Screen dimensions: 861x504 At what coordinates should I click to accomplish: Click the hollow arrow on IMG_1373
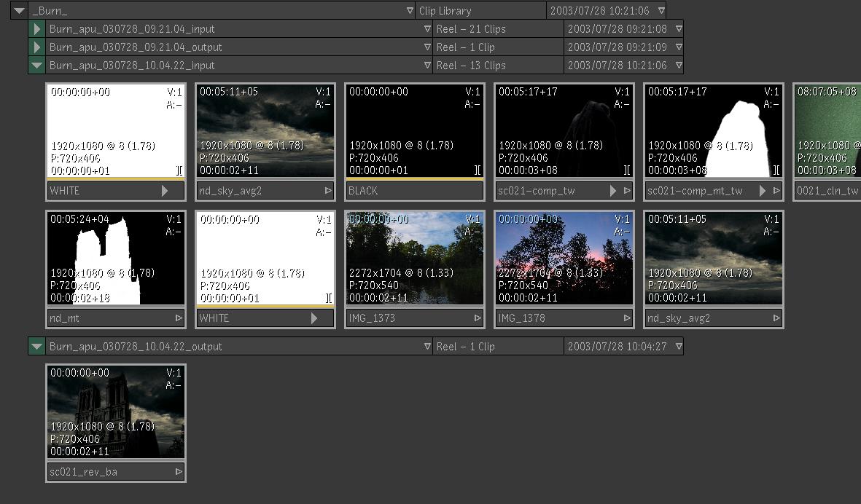click(478, 318)
